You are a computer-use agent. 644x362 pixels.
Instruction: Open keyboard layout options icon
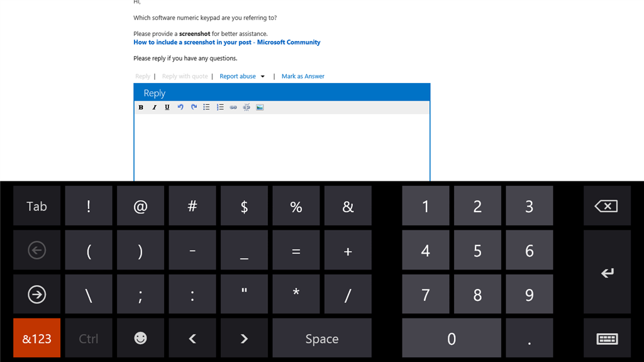tap(607, 338)
